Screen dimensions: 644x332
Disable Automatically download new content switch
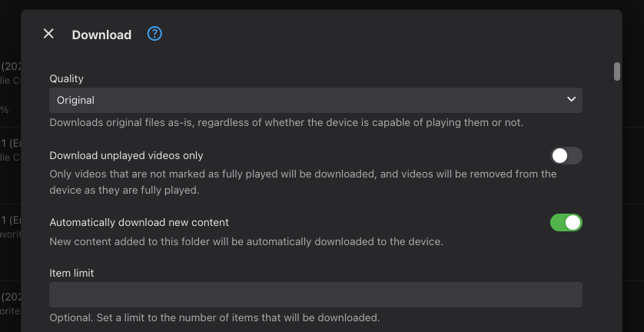pos(566,223)
